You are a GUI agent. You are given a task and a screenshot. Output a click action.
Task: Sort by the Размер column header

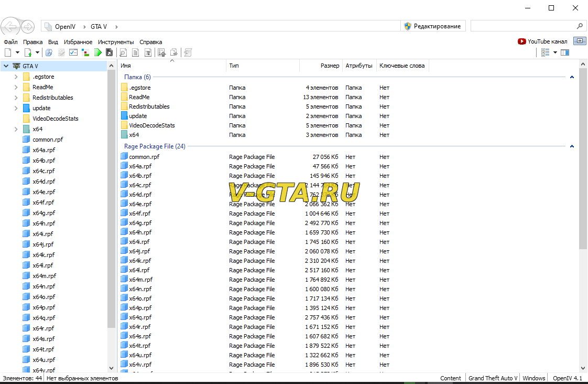coord(321,66)
